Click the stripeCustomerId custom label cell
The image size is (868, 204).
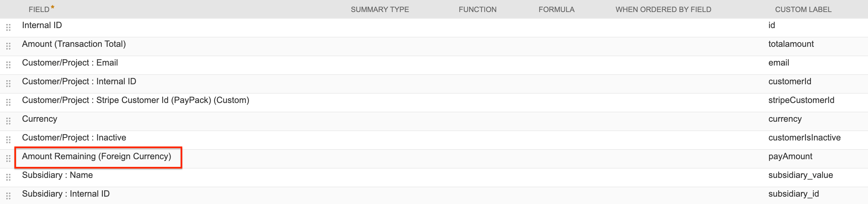[801, 100]
